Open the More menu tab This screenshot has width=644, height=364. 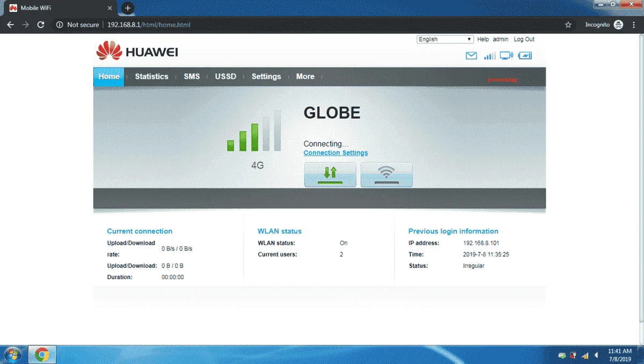coord(305,76)
